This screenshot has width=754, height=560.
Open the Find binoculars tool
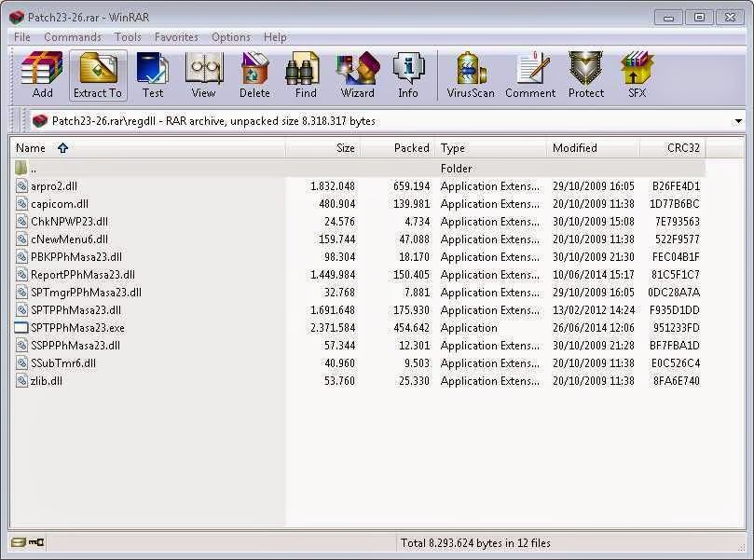pos(306,75)
